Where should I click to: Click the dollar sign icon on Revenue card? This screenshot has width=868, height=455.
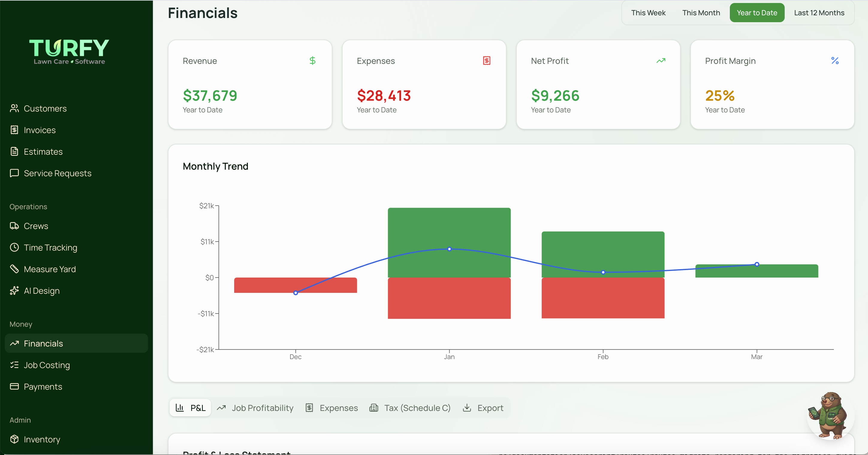click(312, 61)
